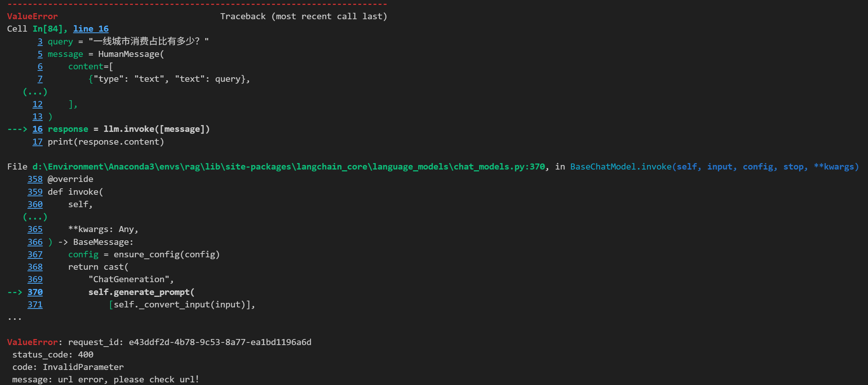Image resolution: width=868 pixels, height=385 pixels.
Task: Go to line 17 with print(response.content)
Action: point(37,142)
